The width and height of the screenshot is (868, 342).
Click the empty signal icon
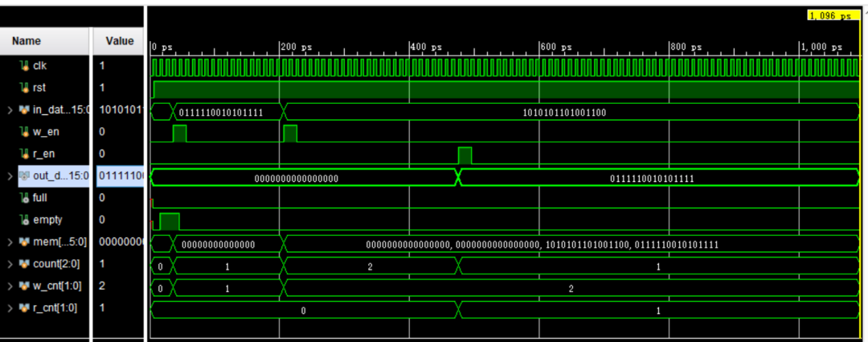click(x=24, y=219)
